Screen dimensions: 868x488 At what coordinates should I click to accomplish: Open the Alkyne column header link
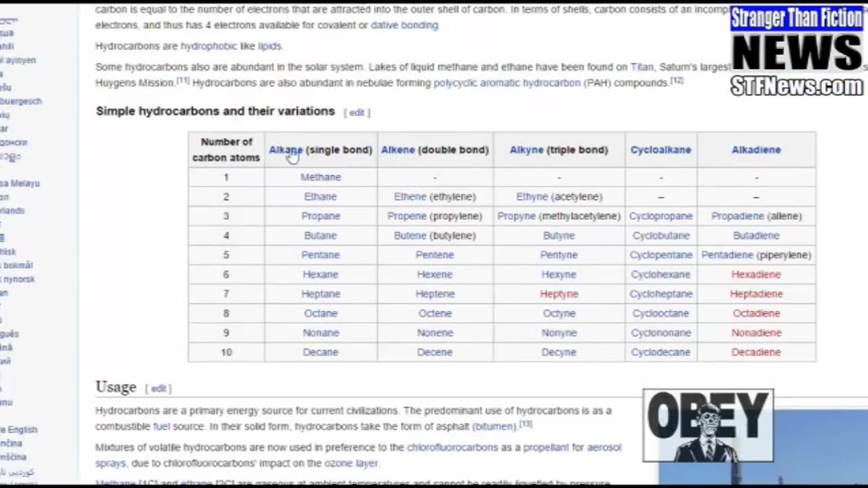(x=527, y=150)
